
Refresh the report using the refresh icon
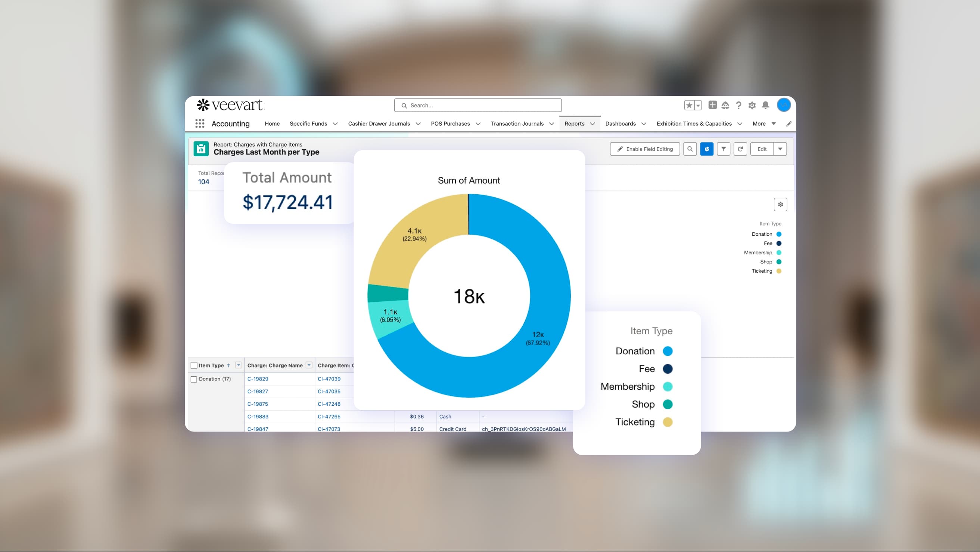click(x=740, y=149)
